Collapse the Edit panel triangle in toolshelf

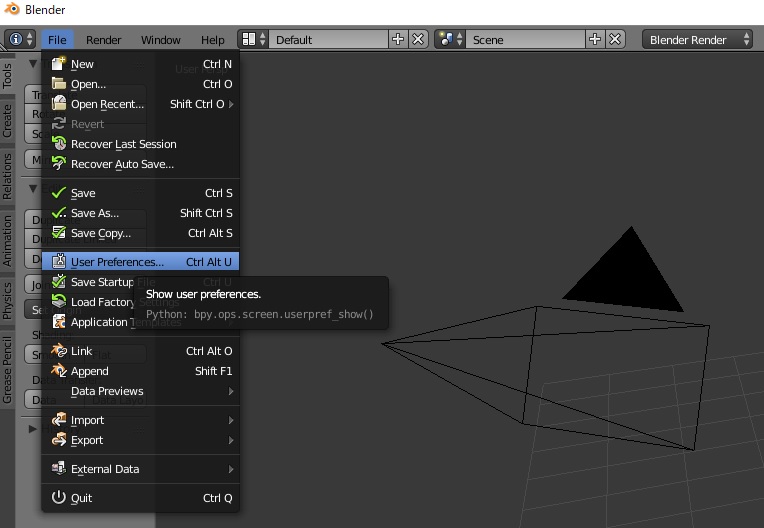coord(33,188)
